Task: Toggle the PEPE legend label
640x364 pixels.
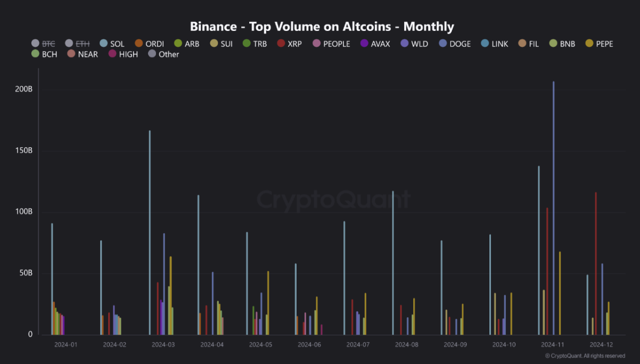Action: [603, 44]
